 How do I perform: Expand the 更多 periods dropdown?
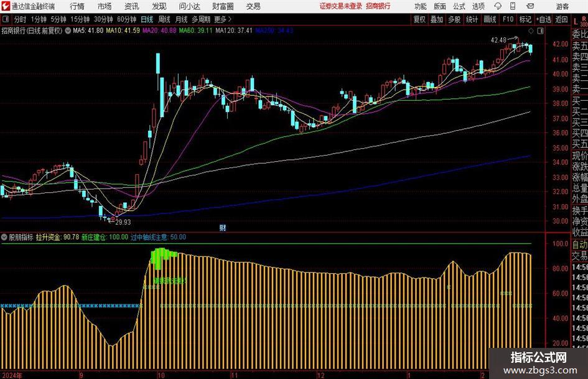tap(223, 19)
